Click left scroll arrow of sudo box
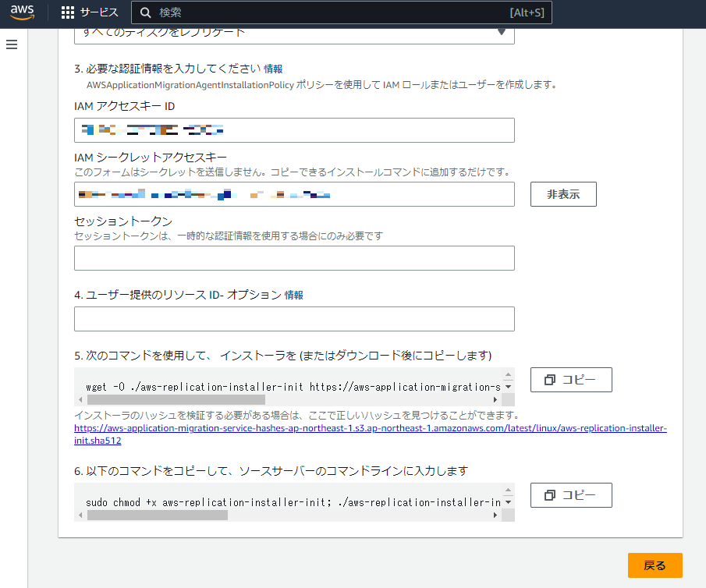This screenshot has width=706, height=588. [x=80, y=515]
